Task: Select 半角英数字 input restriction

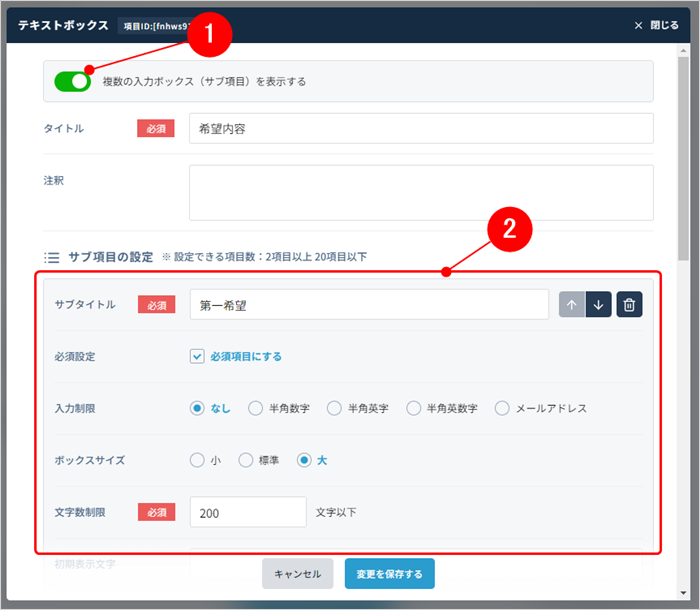Action: point(413,408)
